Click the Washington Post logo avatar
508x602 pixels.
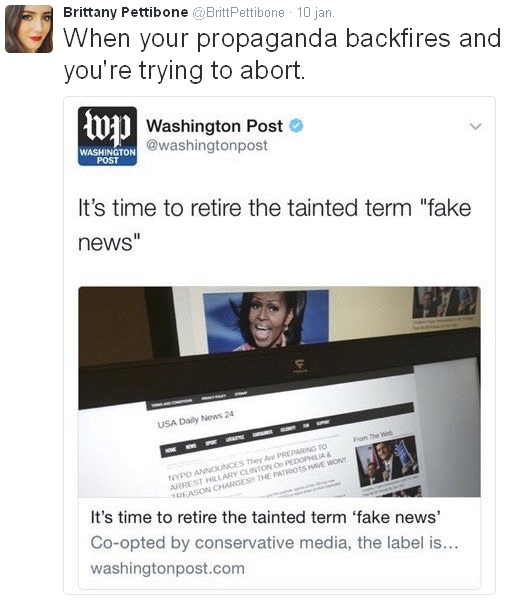click(107, 136)
